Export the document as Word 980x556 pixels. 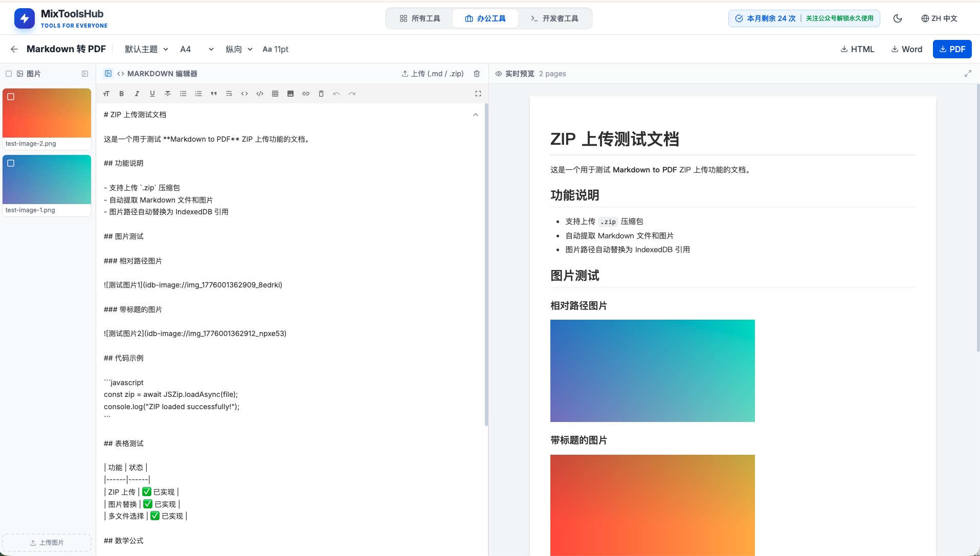click(906, 49)
